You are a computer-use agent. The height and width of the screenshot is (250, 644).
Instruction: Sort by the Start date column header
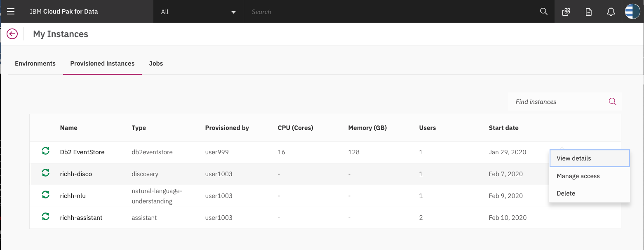point(503,128)
